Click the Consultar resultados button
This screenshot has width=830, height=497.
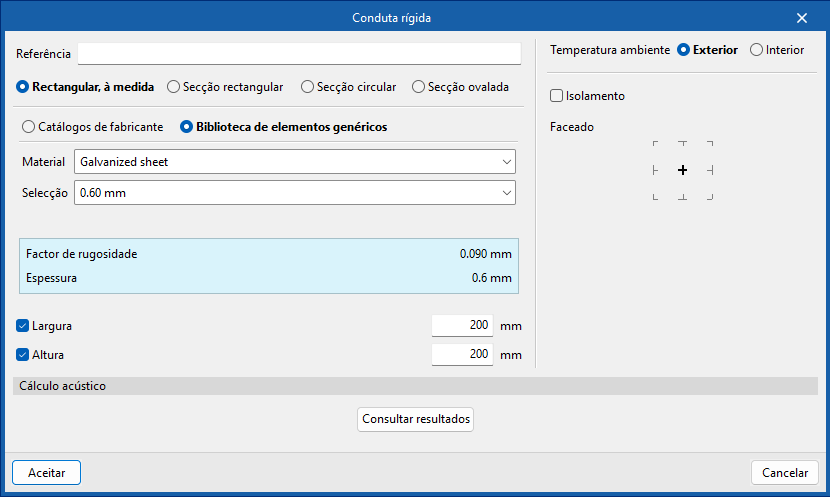415,419
